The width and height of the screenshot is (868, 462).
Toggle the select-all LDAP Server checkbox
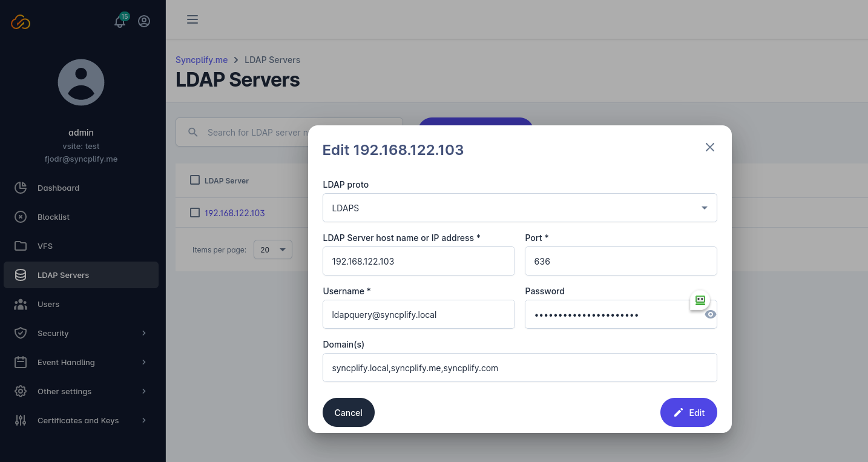(195, 180)
